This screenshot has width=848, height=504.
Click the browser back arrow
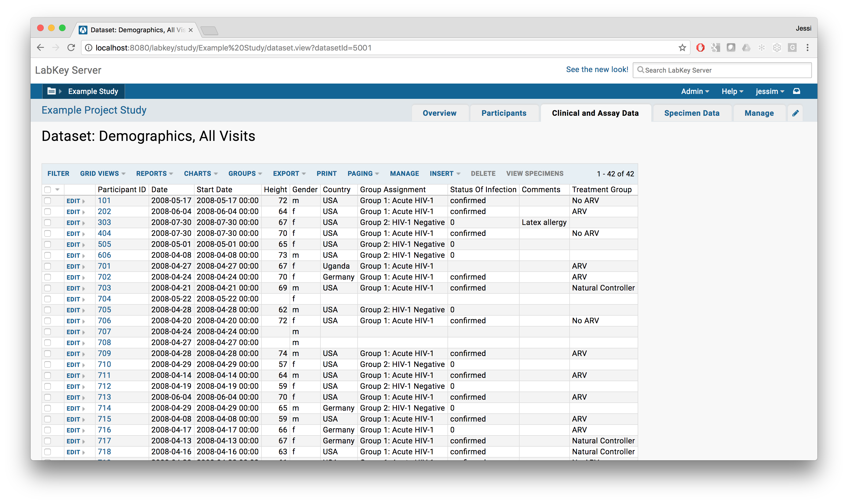(40, 48)
